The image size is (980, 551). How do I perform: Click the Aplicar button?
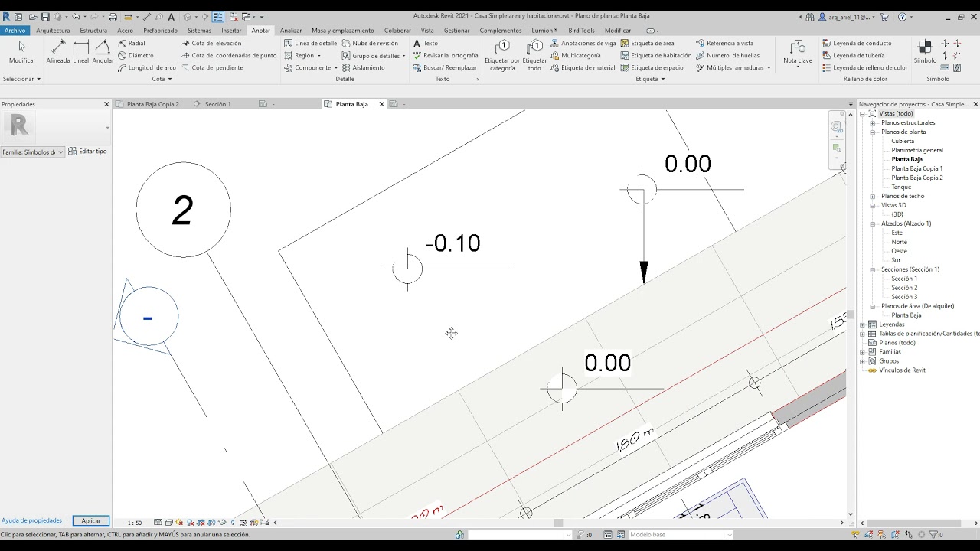point(91,521)
